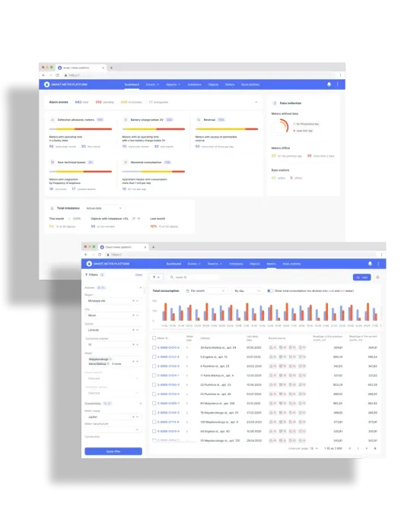This screenshot has width=401, height=532.
Task: Click the Abnormal consumption card icon
Action: click(x=126, y=162)
